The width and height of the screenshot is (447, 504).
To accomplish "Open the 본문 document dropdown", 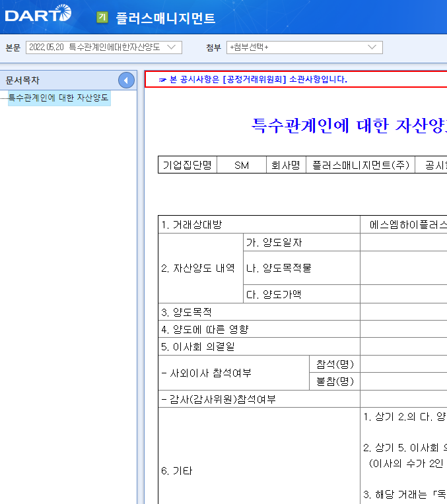I will click(x=104, y=47).
